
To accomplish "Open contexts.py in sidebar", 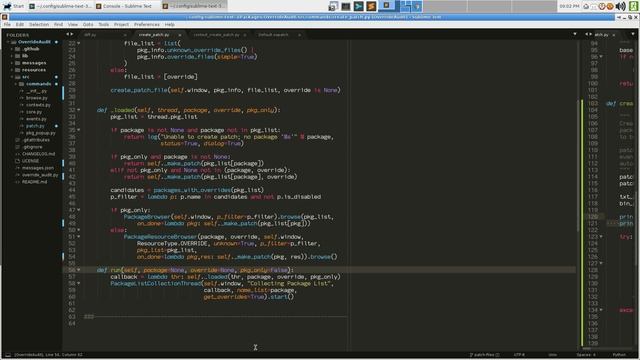I will (38, 105).
